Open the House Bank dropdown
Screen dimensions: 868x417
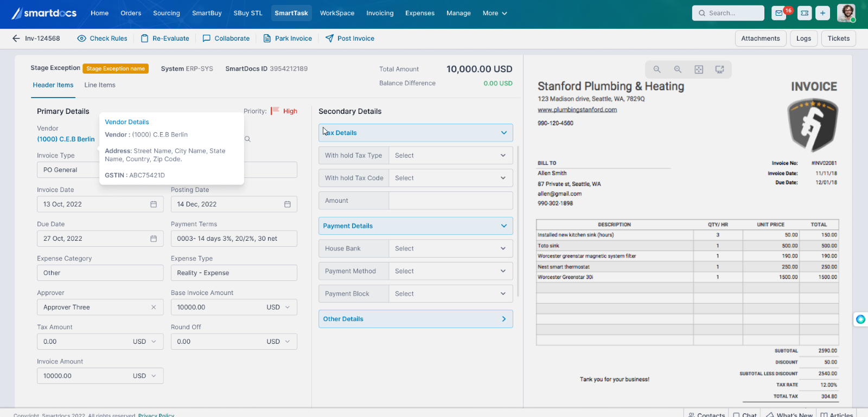tap(450, 248)
